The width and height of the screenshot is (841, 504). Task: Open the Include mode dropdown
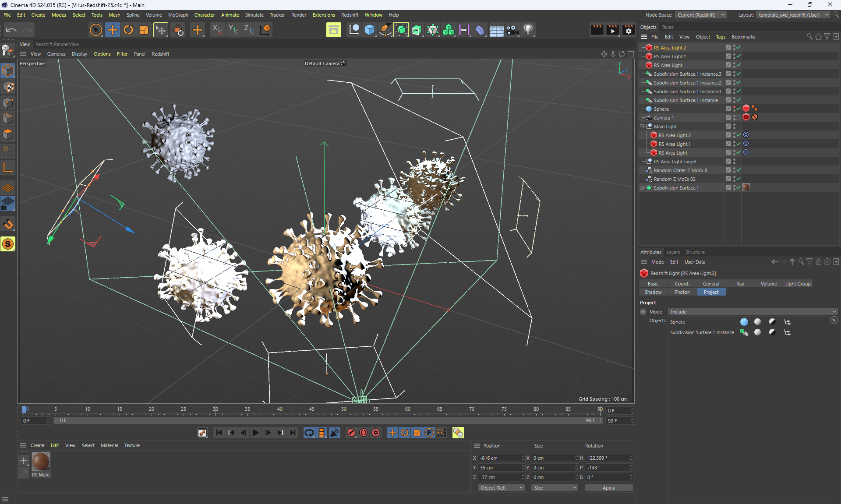[x=753, y=312]
